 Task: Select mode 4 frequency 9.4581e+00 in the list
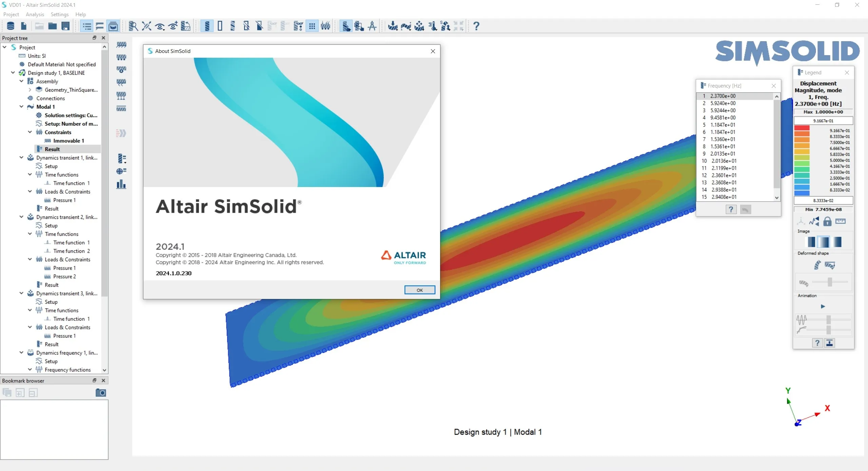click(x=735, y=117)
